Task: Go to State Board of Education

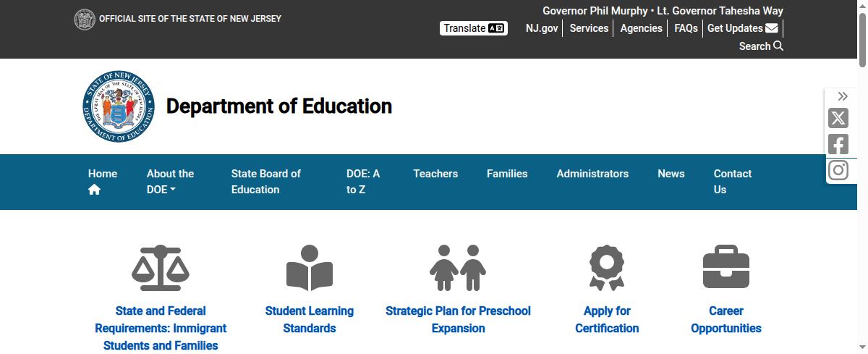Action: click(265, 182)
